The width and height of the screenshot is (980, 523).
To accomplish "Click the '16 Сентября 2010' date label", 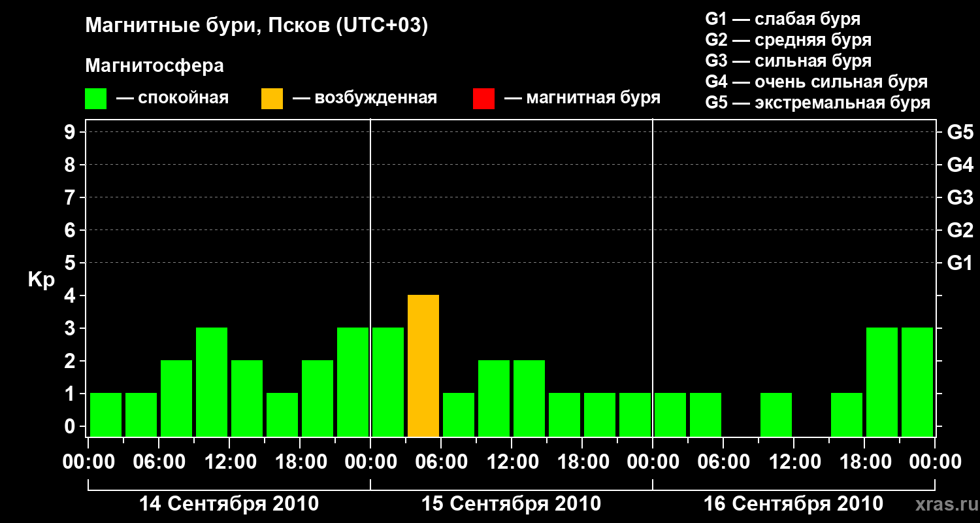I will tap(794, 504).
